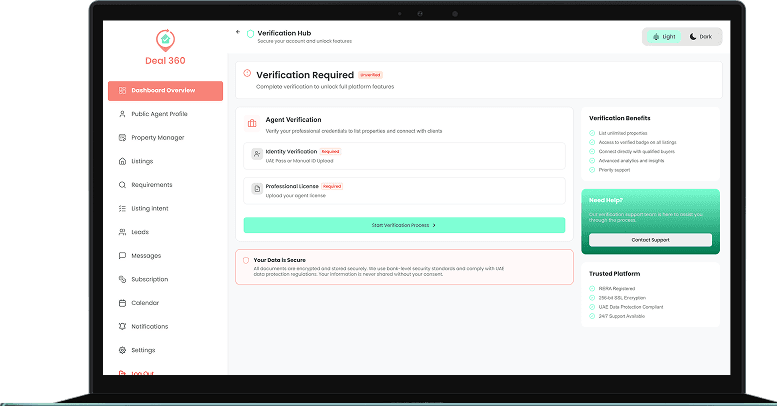Click Start Verification Process button
Image resolution: width=777 pixels, height=406 pixels.
(x=404, y=225)
